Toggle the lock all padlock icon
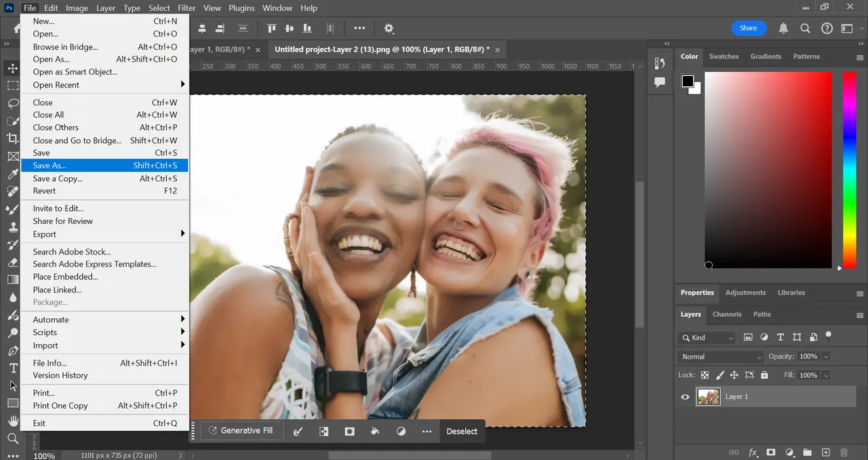 [x=764, y=375]
